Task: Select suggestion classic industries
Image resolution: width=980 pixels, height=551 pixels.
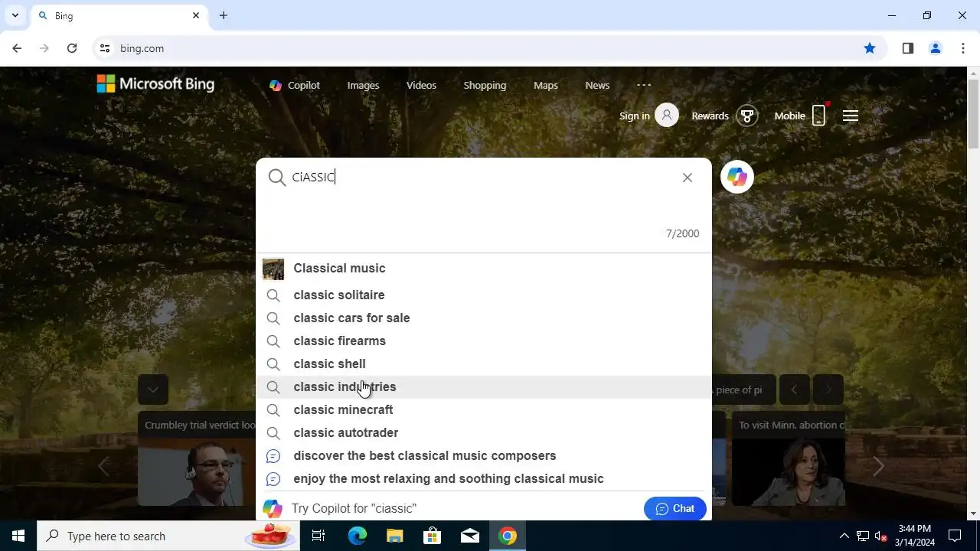Action: (x=484, y=386)
